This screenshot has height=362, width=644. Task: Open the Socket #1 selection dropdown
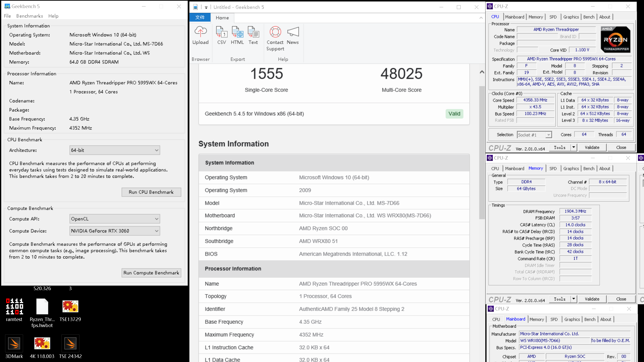pyautogui.click(x=534, y=135)
